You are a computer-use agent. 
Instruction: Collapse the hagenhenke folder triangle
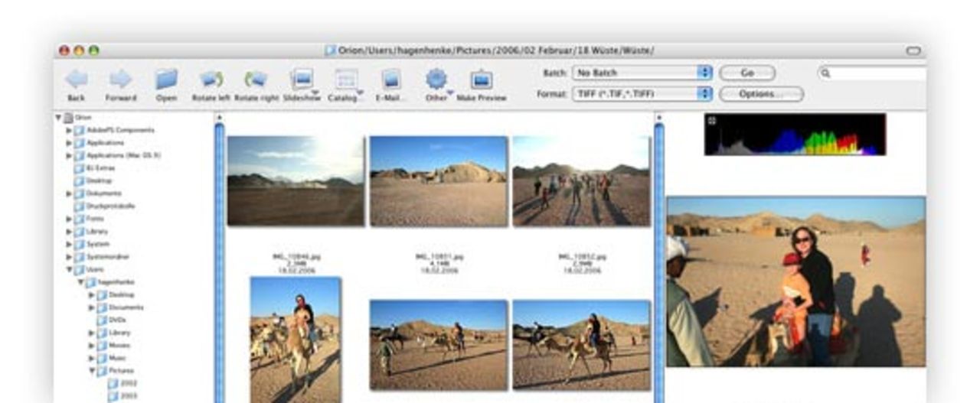80,282
